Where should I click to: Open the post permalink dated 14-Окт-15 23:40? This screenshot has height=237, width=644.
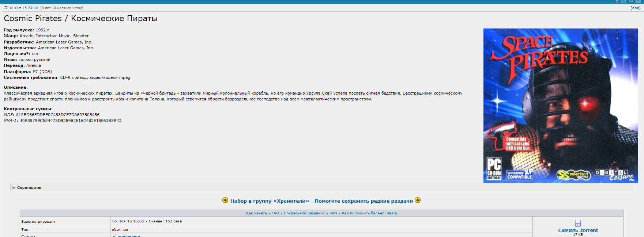point(23,8)
